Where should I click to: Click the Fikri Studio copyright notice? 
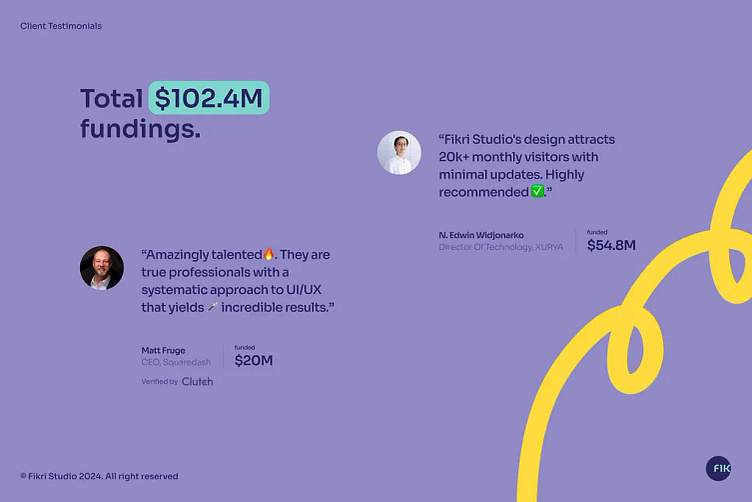click(99, 476)
